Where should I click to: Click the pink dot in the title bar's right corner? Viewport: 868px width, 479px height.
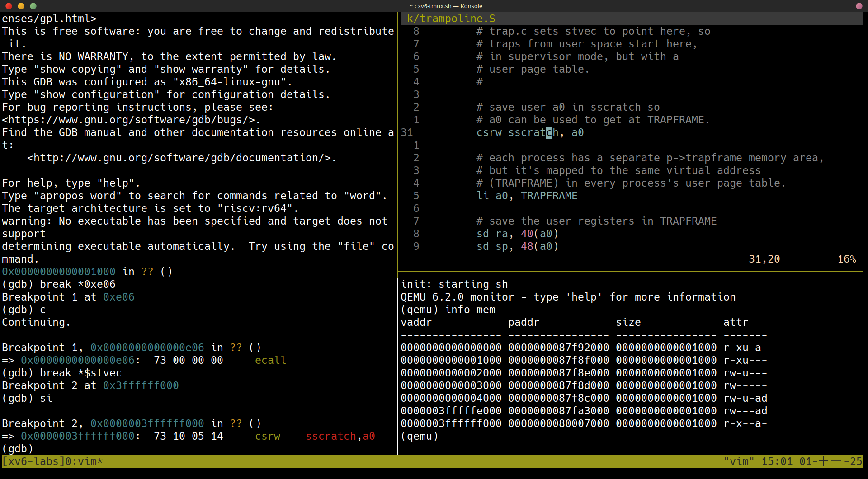click(x=859, y=6)
